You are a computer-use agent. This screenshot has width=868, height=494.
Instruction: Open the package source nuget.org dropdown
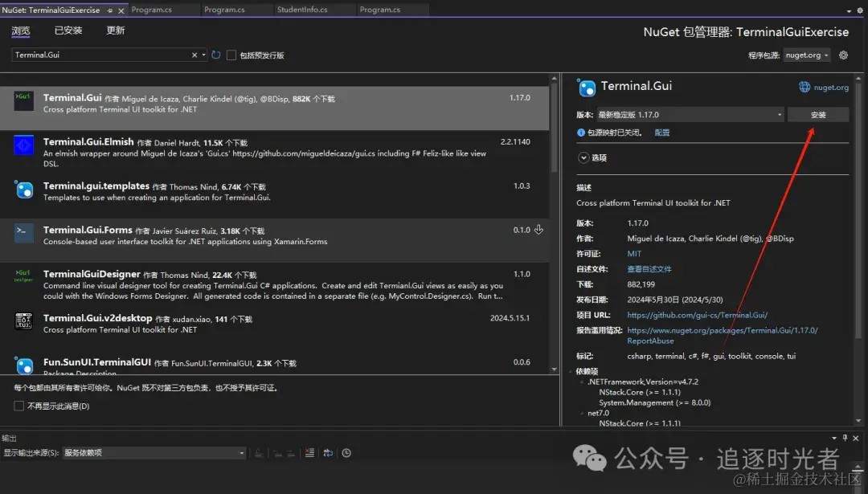(807, 55)
